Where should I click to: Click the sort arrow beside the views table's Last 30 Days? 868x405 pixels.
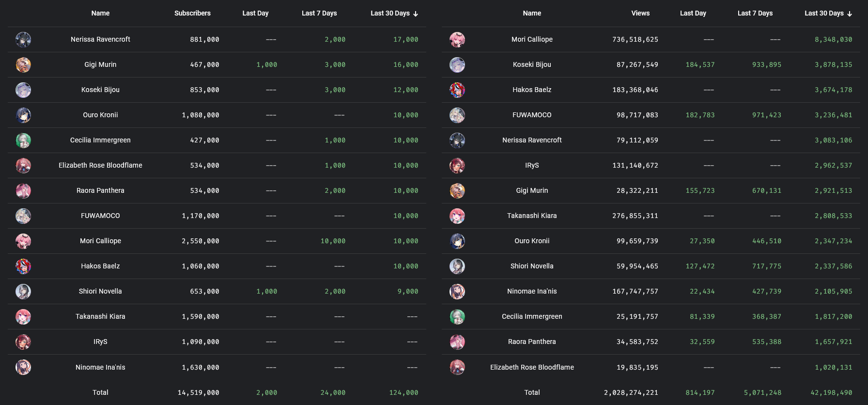tap(850, 14)
